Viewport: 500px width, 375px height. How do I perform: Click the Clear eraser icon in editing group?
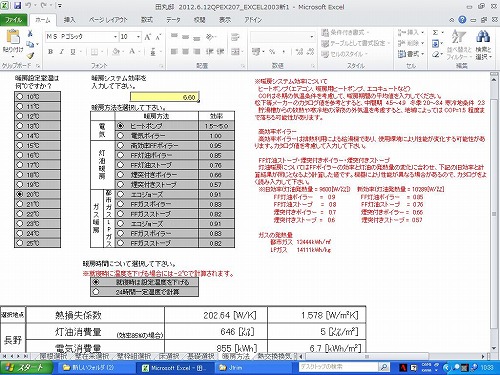[x=435, y=54]
